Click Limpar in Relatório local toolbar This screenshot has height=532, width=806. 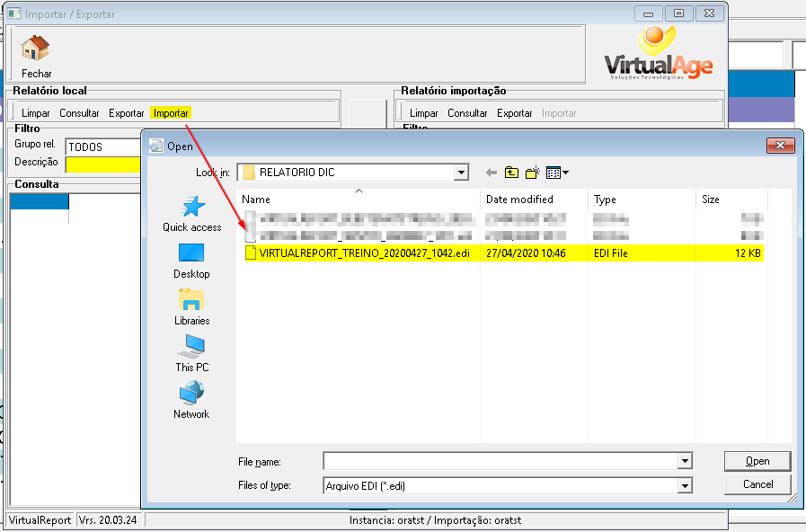coord(35,113)
